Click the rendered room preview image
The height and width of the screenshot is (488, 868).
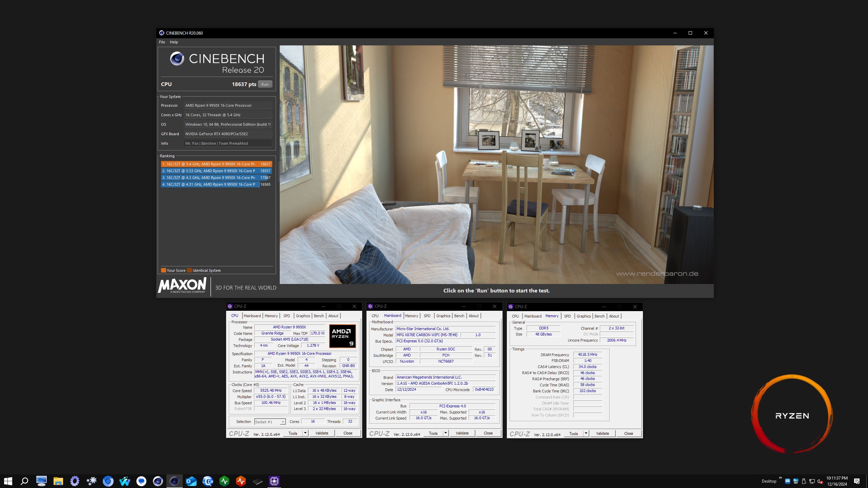496,164
